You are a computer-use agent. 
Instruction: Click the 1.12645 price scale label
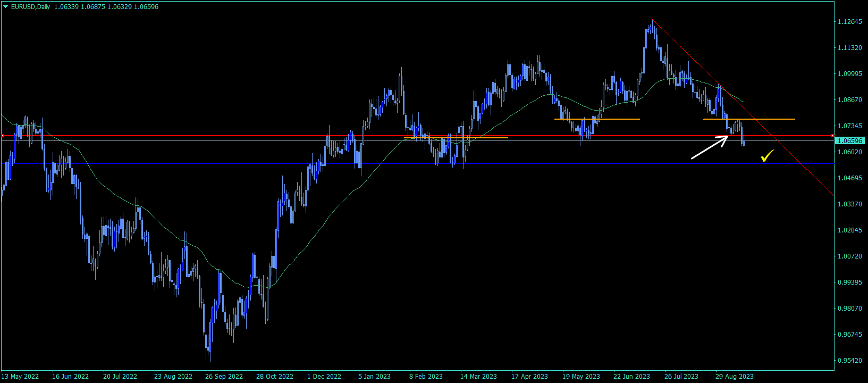coord(849,22)
